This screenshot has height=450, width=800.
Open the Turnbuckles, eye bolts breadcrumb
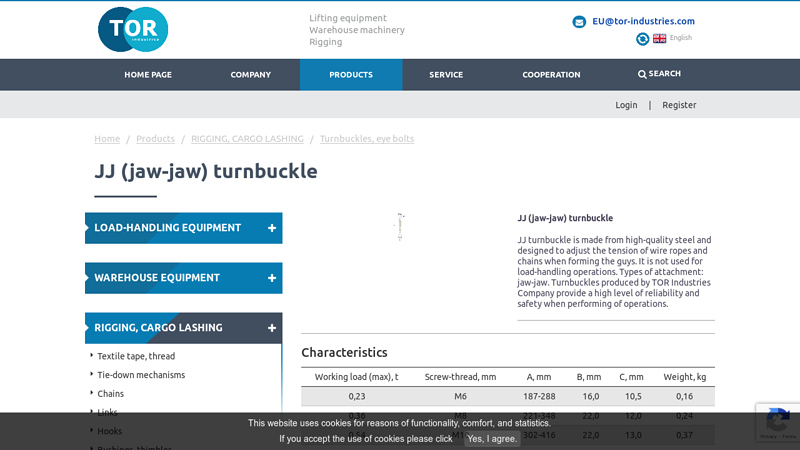tap(367, 139)
